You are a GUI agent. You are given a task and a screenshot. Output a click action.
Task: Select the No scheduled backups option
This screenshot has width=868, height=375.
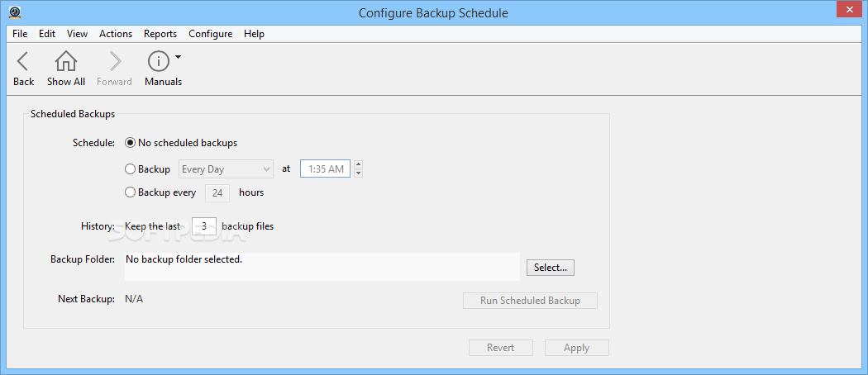131,143
